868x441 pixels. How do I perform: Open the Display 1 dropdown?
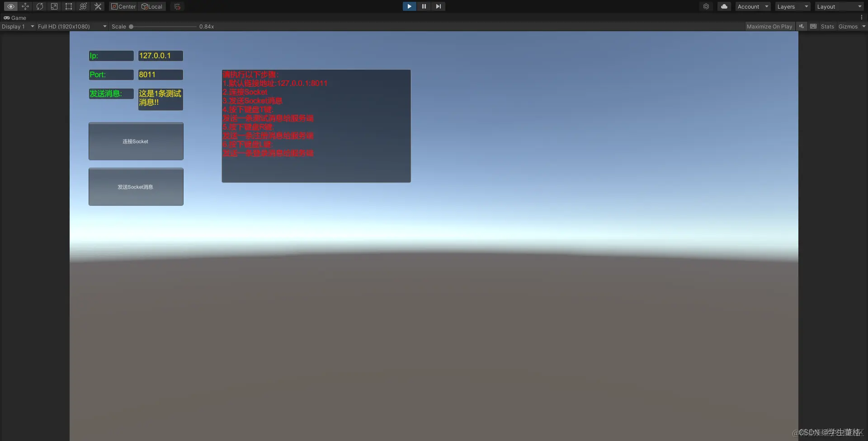(18, 26)
